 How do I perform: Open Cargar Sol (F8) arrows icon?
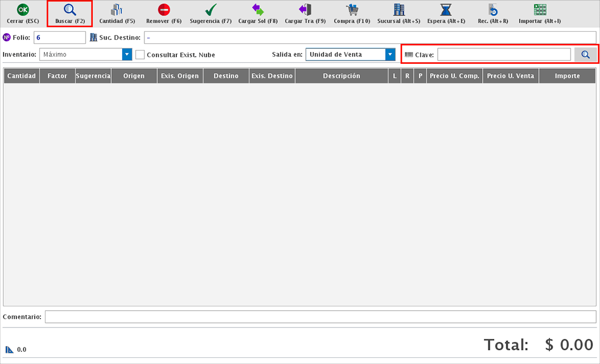coord(258,9)
